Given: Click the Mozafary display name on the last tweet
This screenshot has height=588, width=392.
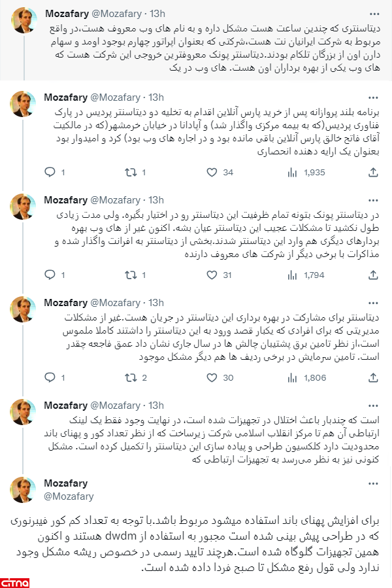Looking at the screenshot, I should pos(65,483).
